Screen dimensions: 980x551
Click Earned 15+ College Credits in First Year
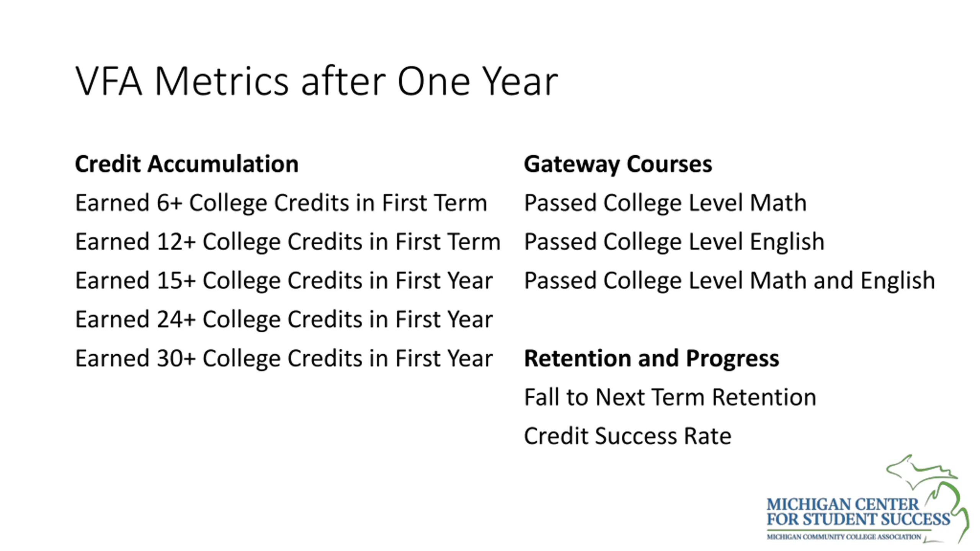pos(284,281)
